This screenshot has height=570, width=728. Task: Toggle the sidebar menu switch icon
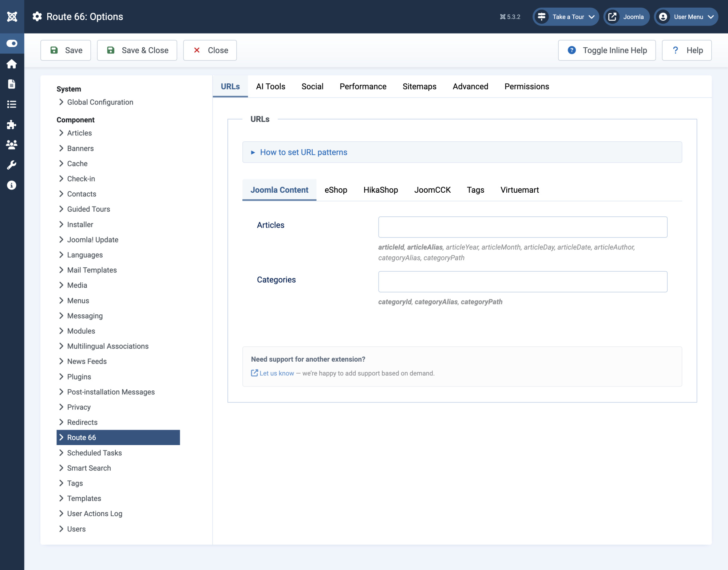(x=12, y=43)
